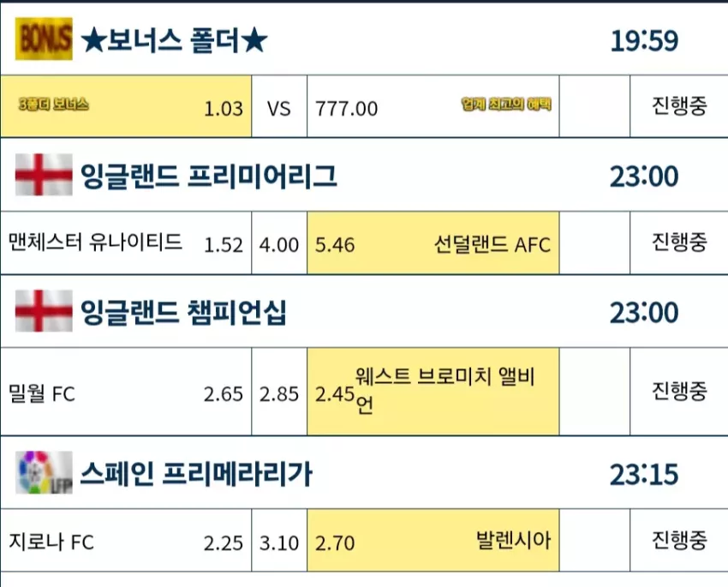Viewport: 728px width, 587px height.
Task: Select the 3폴더 보너스 1.03 odds cell
Action: [x=126, y=106]
